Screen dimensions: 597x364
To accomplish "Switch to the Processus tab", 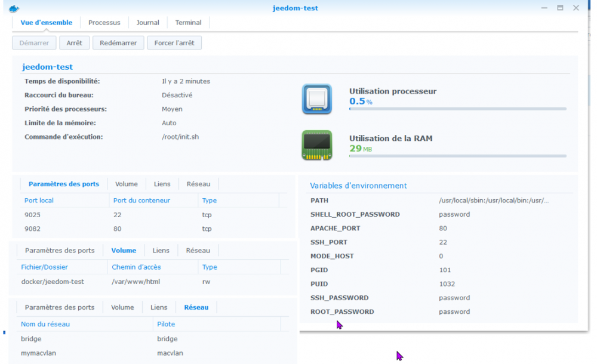I will point(104,23).
